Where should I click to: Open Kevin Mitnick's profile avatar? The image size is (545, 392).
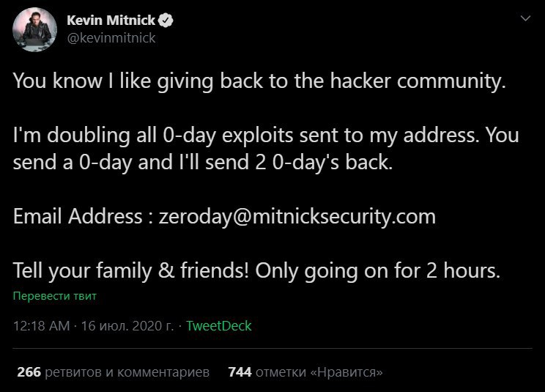(34, 29)
